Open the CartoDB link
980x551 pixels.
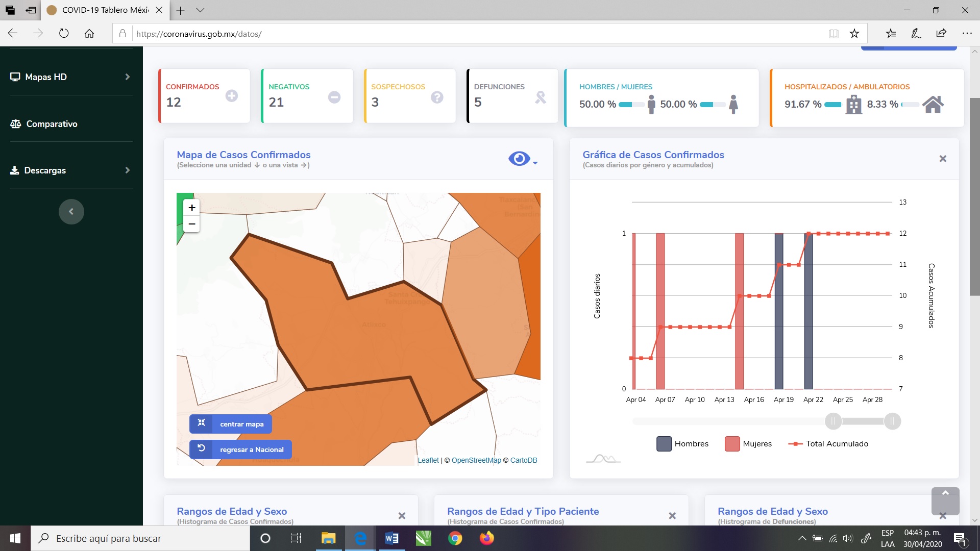pos(524,460)
